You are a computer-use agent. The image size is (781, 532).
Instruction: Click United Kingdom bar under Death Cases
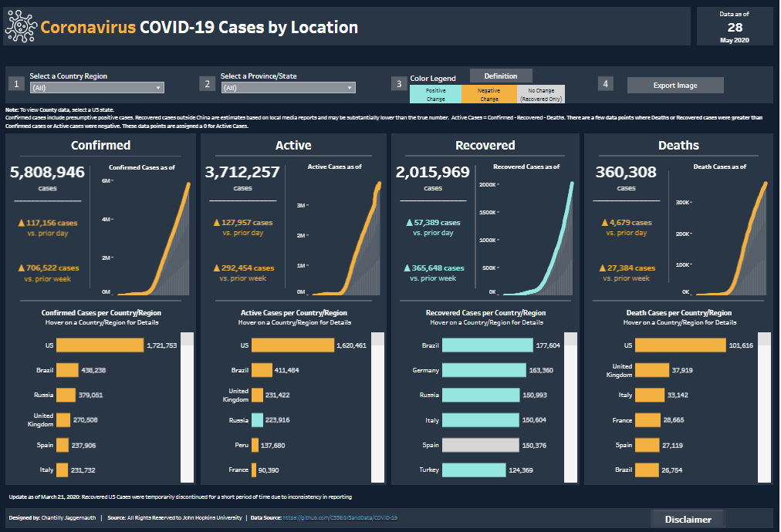(651, 369)
